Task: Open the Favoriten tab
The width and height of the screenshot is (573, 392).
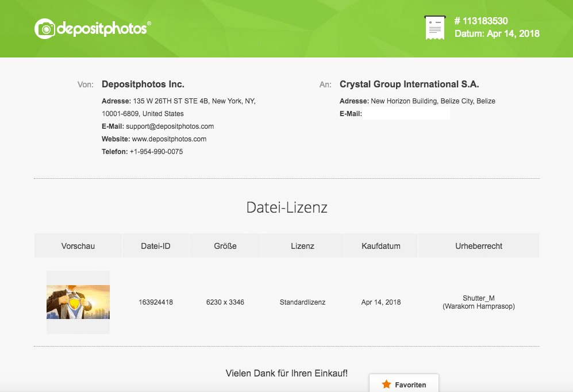Action: pos(404,385)
